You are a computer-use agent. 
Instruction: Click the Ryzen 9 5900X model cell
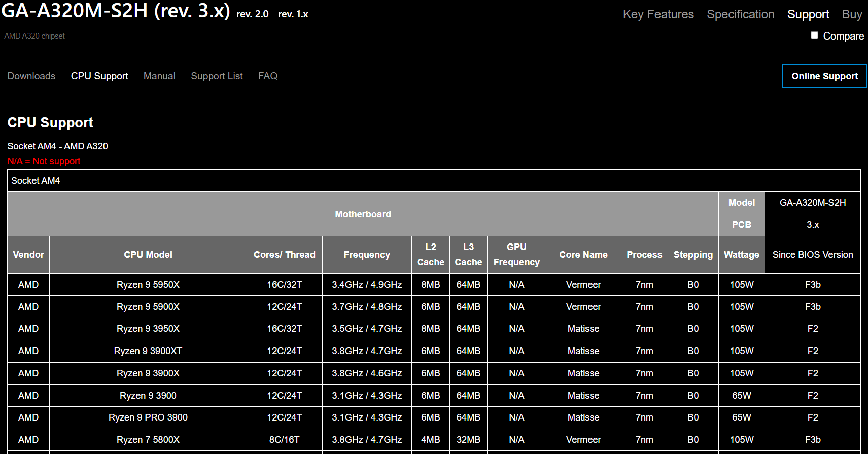[148, 307]
